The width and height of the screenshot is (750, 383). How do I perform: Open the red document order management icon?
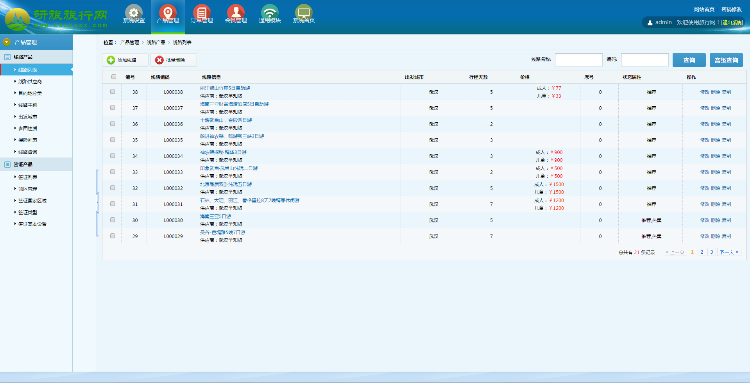click(201, 12)
